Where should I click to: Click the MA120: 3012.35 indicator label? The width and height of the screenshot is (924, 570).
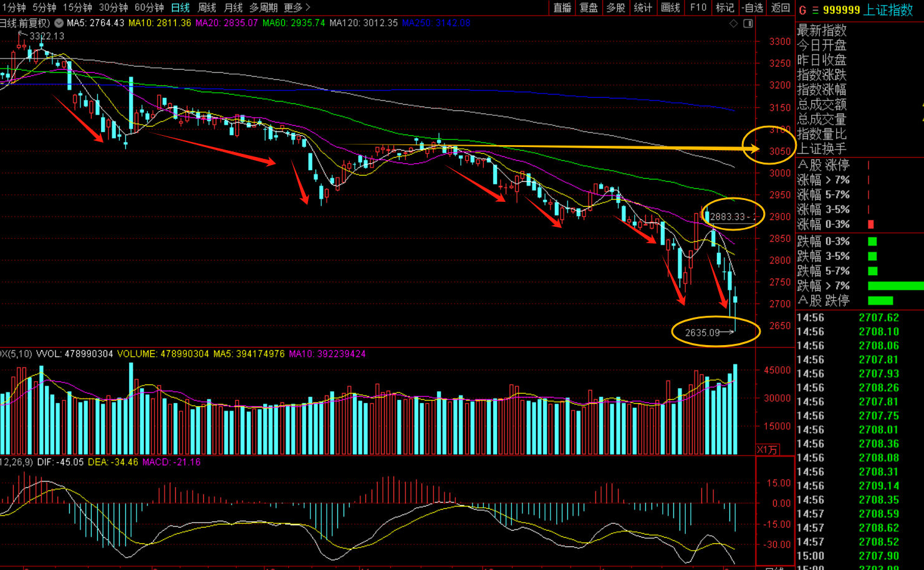[x=363, y=23]
